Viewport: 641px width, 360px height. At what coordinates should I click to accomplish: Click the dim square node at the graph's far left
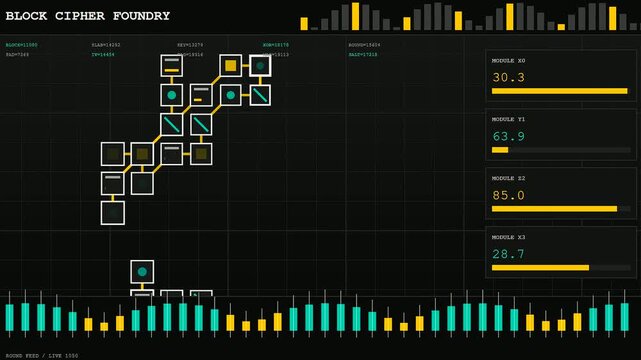tap(113, 154)
